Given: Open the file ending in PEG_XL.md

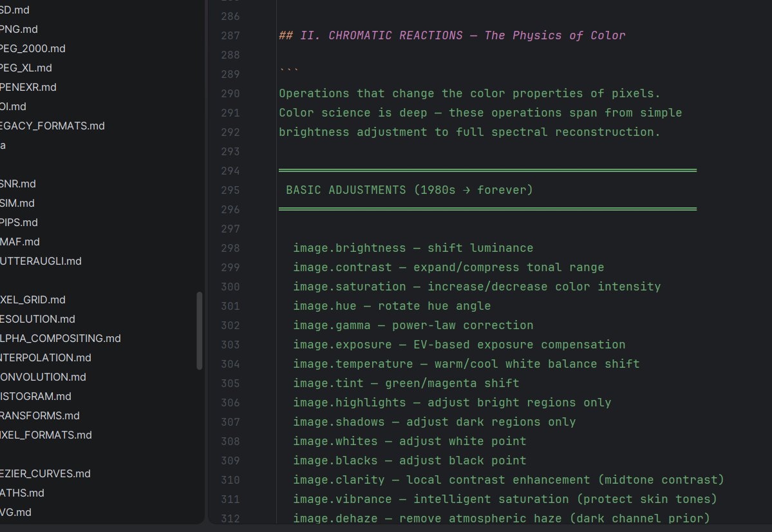Looking at the screenshot, I should [x=26, y=68].
